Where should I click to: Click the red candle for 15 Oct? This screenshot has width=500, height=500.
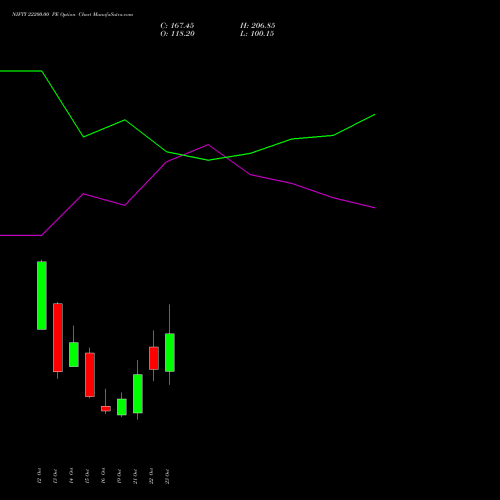(90, 375)
